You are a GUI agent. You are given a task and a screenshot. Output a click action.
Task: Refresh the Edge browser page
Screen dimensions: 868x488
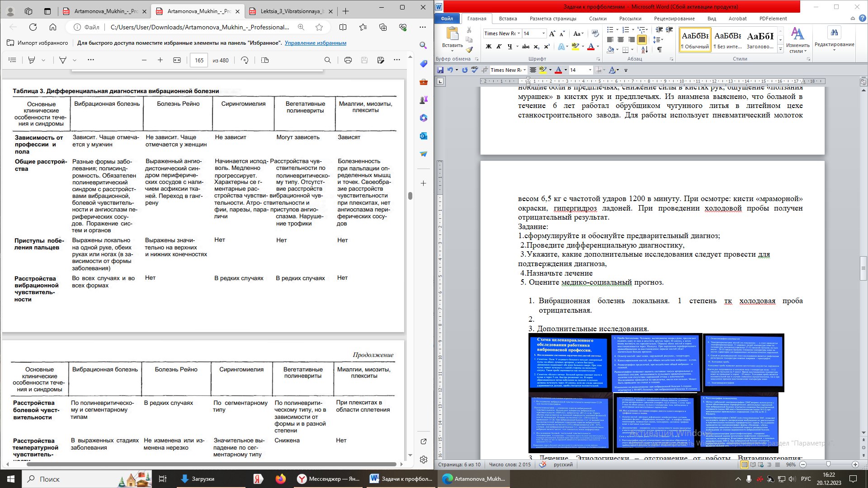(33, 27)
